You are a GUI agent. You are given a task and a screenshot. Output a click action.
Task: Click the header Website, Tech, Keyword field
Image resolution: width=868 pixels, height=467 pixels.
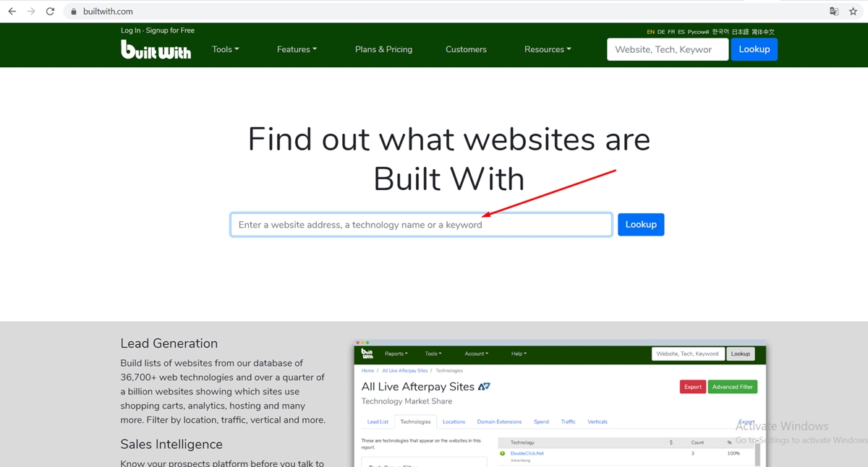(668, 49)
